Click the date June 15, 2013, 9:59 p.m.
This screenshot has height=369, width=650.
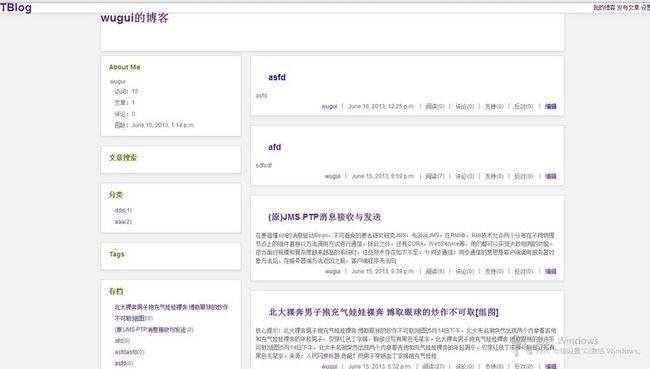point(383,176)
